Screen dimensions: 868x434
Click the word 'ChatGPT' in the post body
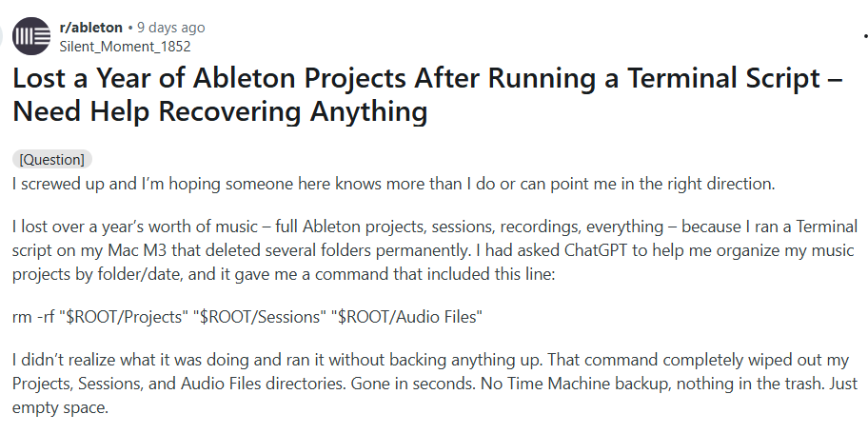tap(598, 250)
